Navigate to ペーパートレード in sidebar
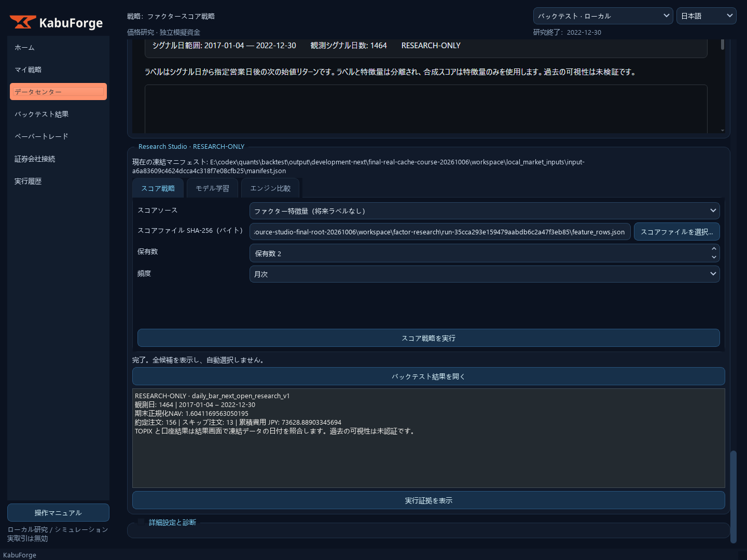 58,136
